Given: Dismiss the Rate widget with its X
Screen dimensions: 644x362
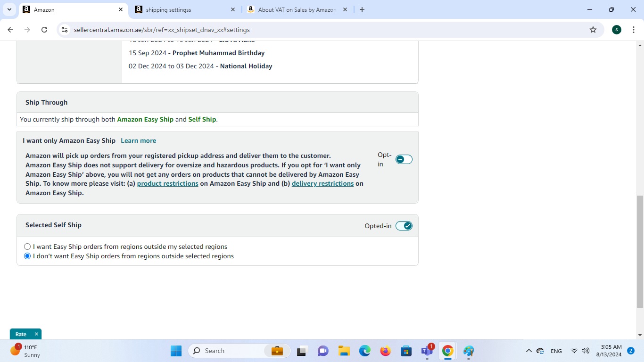Looking at the screenshot, I should tap(36, 334).
